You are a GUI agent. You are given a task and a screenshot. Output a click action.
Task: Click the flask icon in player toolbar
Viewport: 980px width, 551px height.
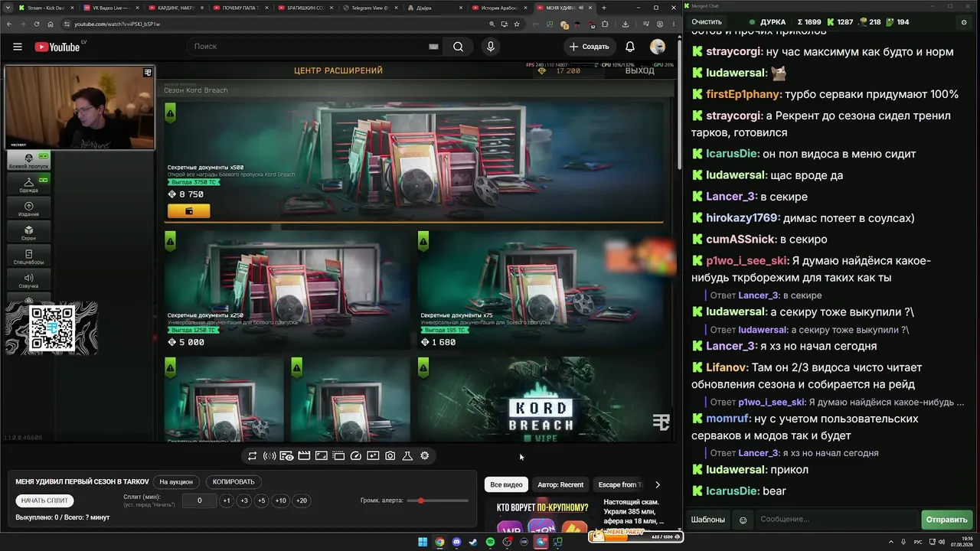407,456
